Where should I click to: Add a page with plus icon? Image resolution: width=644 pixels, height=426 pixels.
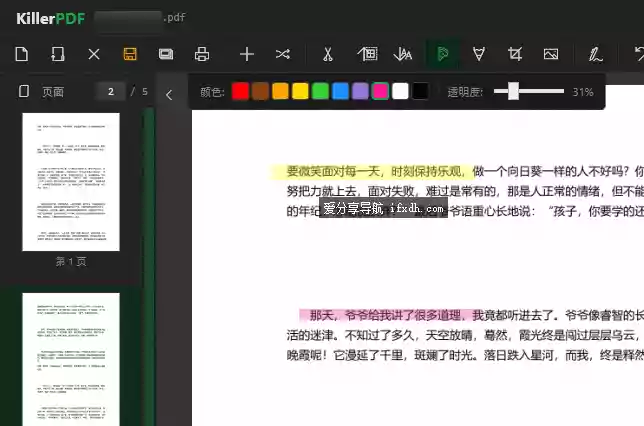pos(247,54)
